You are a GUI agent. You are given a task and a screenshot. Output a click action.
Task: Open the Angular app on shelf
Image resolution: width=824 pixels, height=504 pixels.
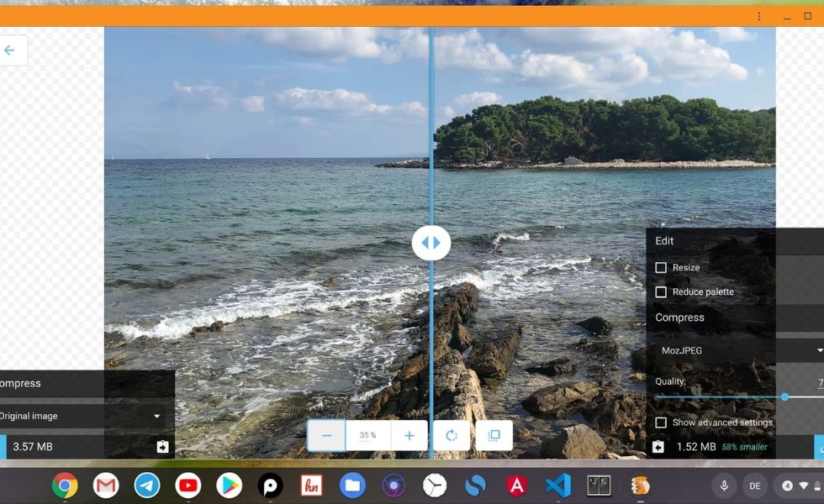[x=516, y=486]
